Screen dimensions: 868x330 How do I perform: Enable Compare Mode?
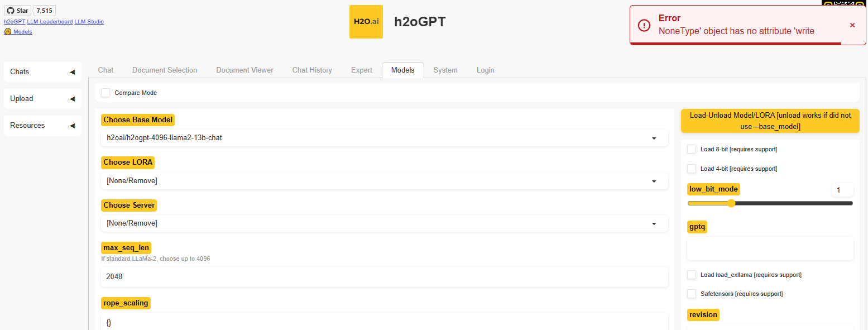pos(105,93)
